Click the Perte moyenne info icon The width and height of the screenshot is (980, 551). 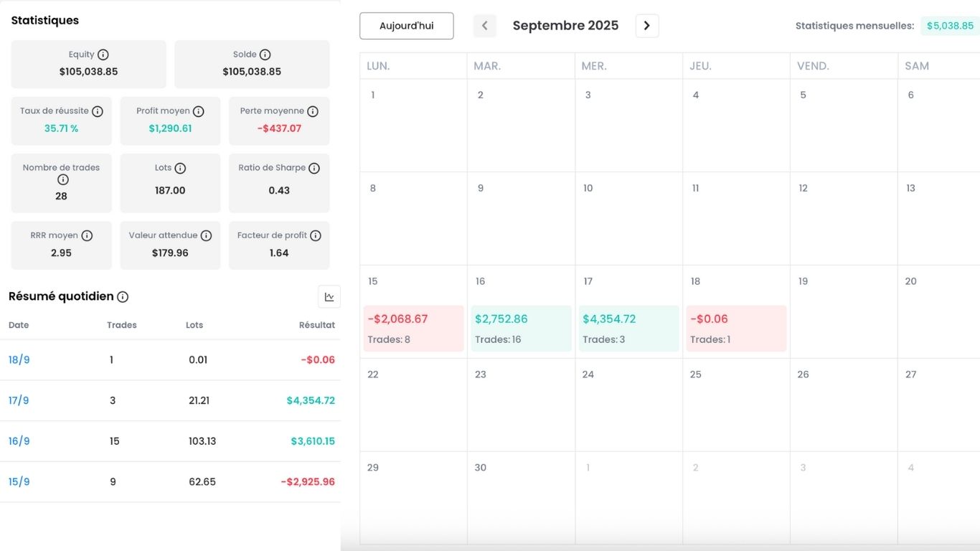coord(313,111)
